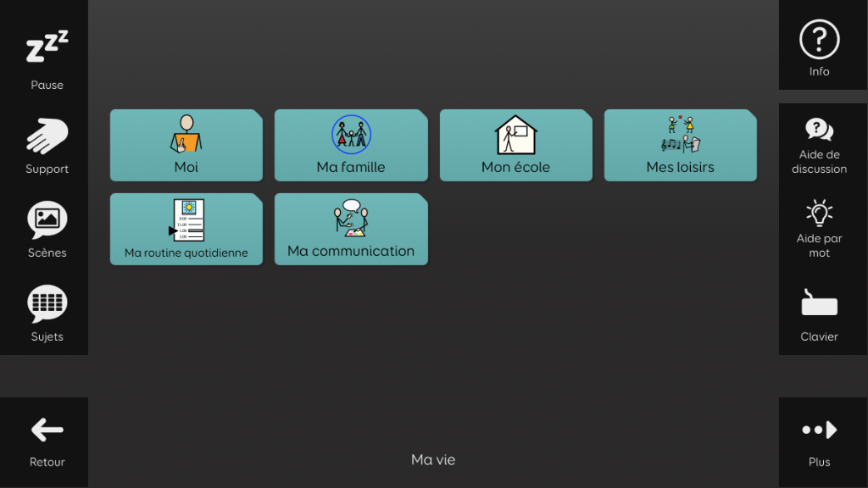Open the Info question mark icon
The image size is (868, 488).
[819, 41]
